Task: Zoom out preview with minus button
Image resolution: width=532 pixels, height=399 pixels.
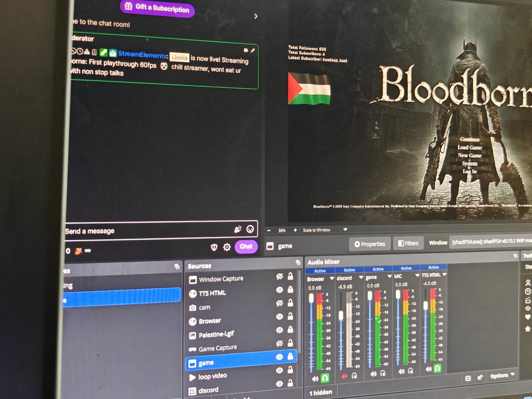Action: coord(269,230)
